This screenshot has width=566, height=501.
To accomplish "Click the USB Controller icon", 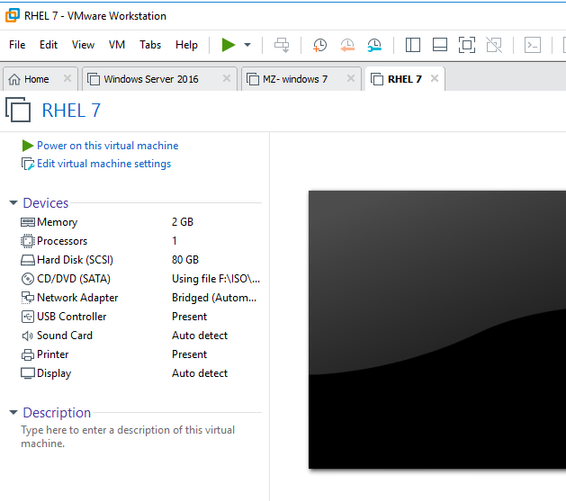I will pyautogui.click(x=28, y=317).
